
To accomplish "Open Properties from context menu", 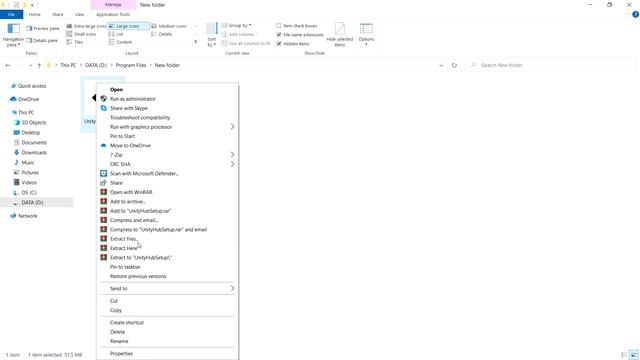I will 167,353.
